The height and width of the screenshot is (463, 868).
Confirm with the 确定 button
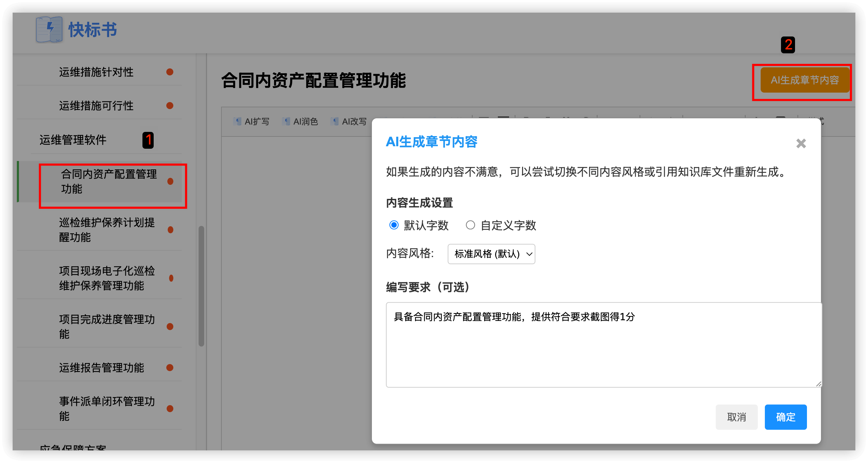point(786,417)
